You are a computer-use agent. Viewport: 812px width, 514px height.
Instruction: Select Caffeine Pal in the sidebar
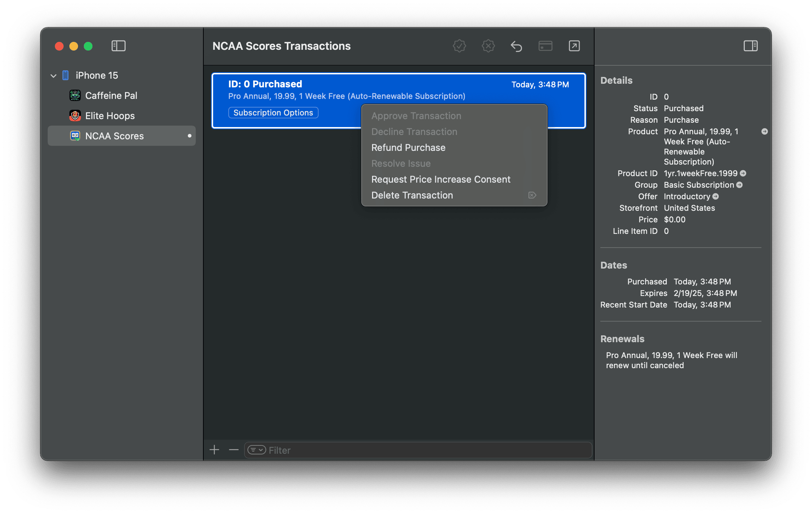click(111, 96)
